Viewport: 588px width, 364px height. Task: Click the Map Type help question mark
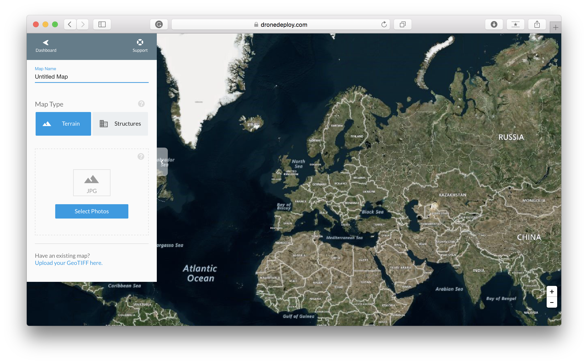(x=142, y=104)
